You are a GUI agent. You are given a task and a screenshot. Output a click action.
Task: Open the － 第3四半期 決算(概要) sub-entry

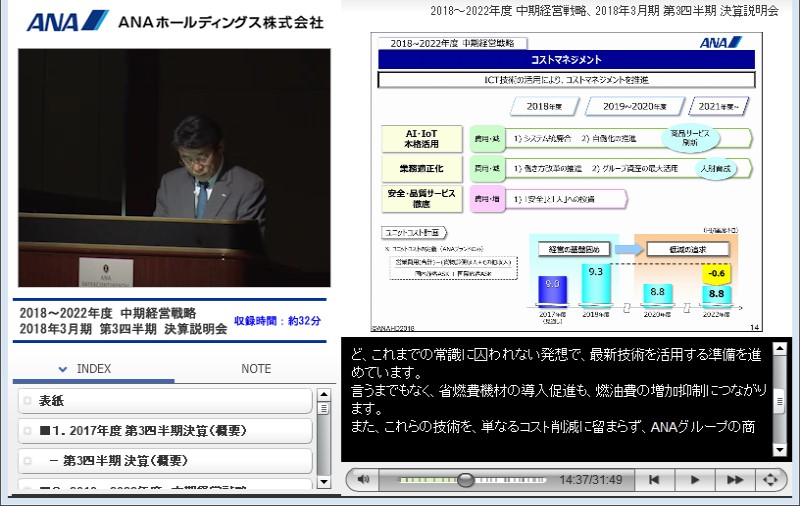(165, 461)
